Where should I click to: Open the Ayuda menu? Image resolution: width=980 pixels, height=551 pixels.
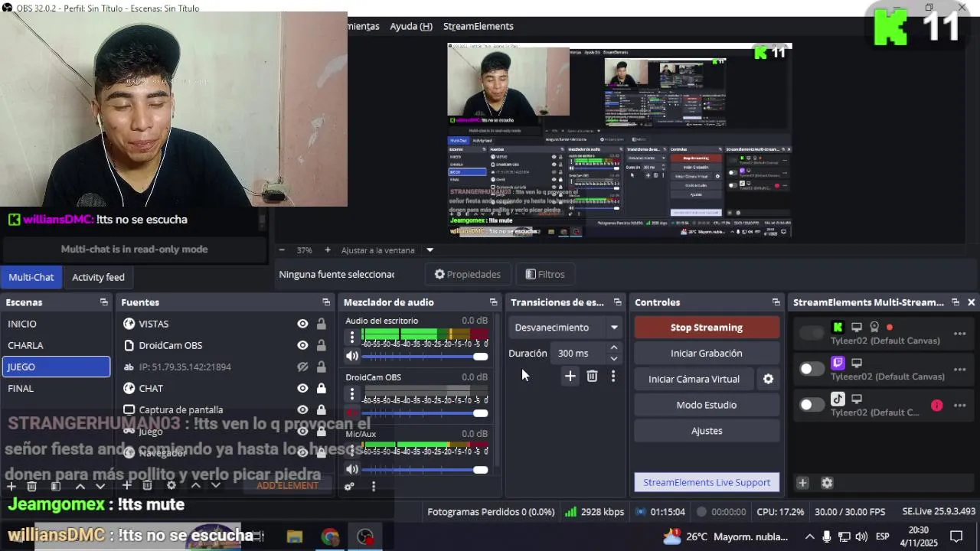tap(411, 26)
